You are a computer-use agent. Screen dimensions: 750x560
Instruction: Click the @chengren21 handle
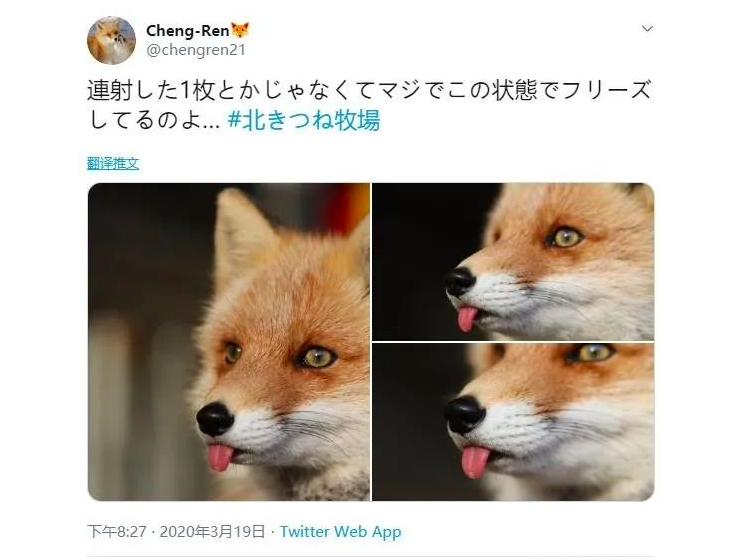196,50
